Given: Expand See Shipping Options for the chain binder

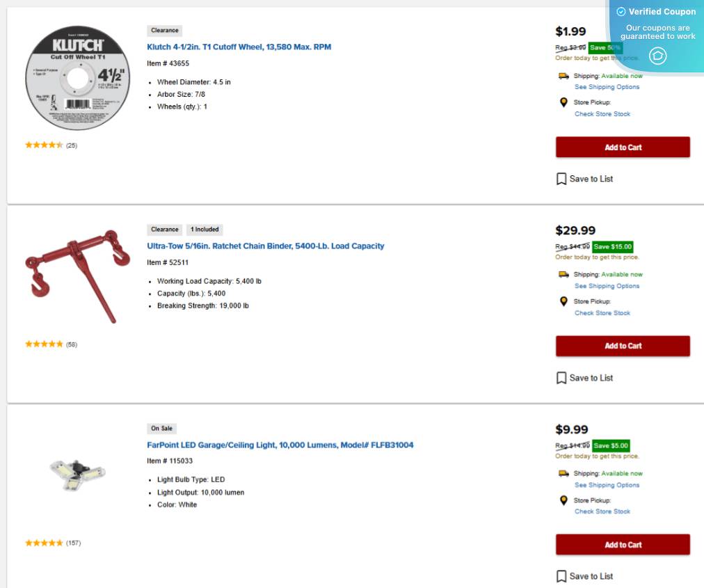Looking at the screenshot, I should click(607, 285).
